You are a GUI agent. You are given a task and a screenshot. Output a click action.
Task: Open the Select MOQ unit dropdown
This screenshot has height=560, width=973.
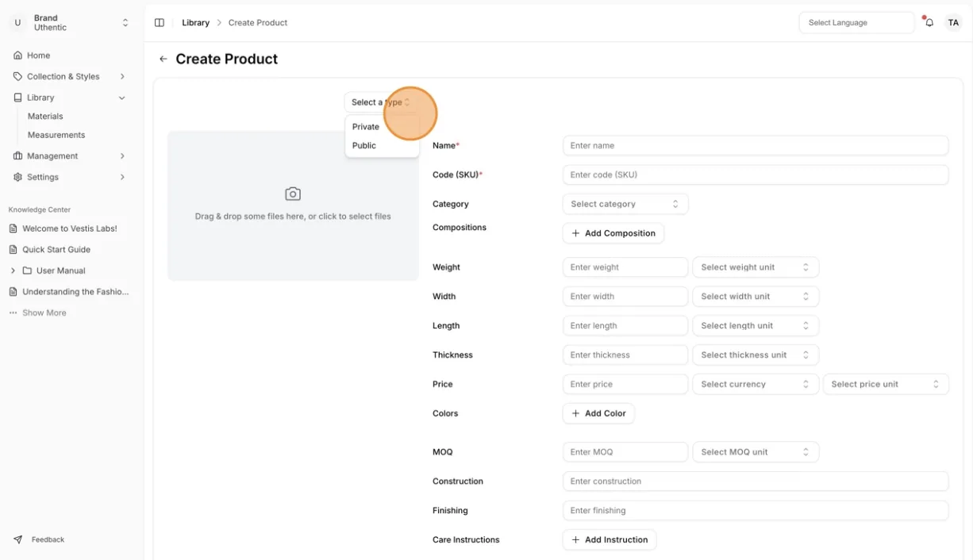[756, 452]
